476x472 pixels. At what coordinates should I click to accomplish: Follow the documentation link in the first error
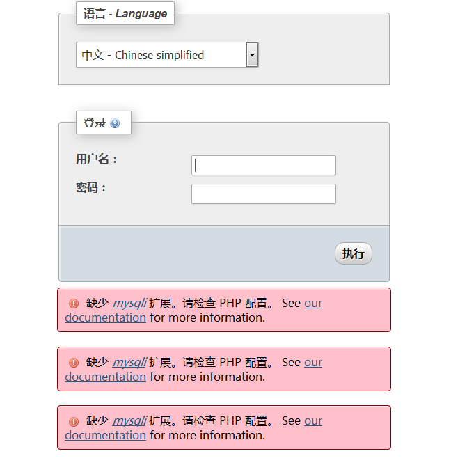pos(106,317)
